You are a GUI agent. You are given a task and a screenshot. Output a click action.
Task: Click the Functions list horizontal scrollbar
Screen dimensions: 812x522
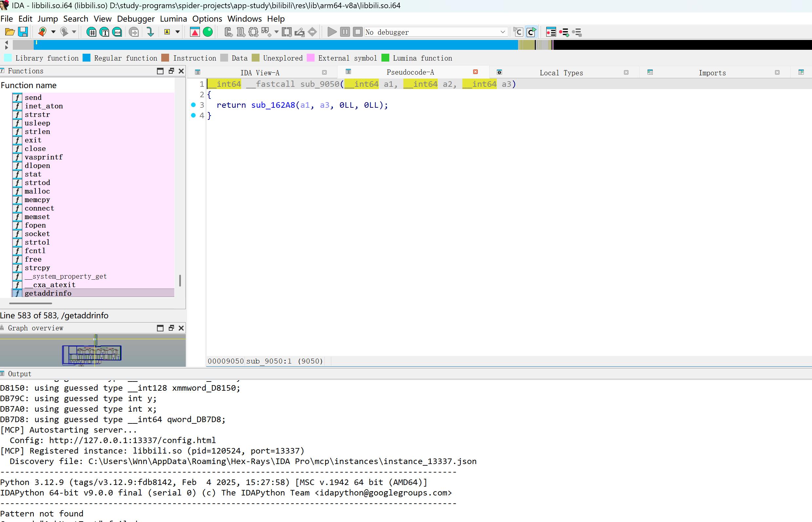pyautogui.click(x=30, y=303)
